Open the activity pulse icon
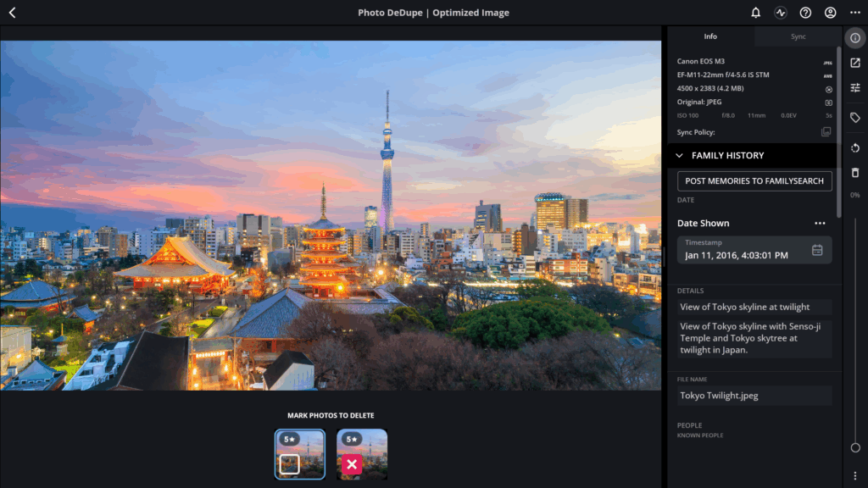The image size is (868, 488). coord(781,12)
